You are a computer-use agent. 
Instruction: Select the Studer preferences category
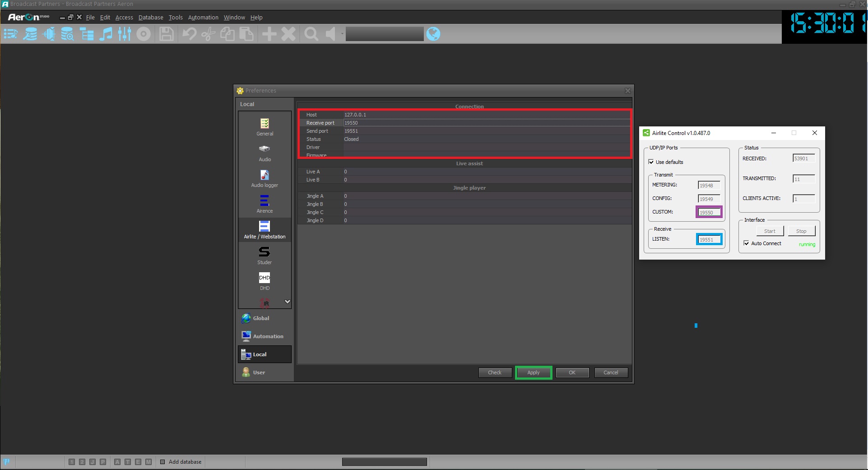point(265,256)
